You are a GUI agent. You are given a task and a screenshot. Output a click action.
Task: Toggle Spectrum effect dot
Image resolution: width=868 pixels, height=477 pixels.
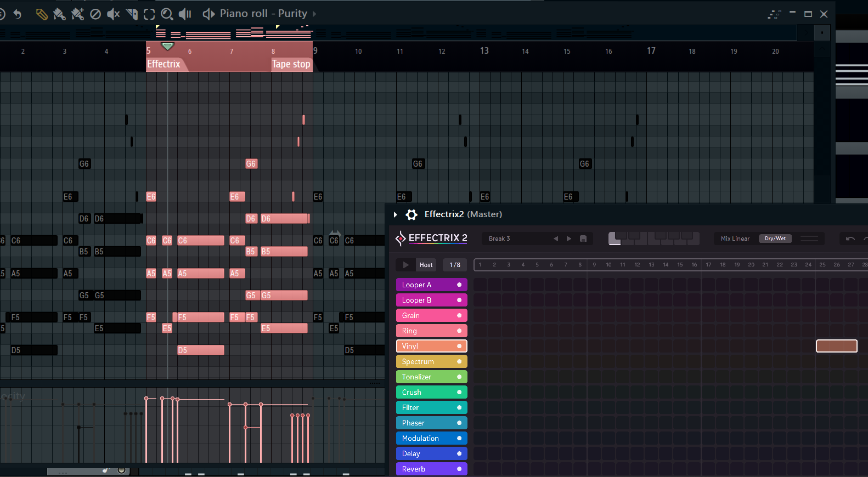click(459, 361)
